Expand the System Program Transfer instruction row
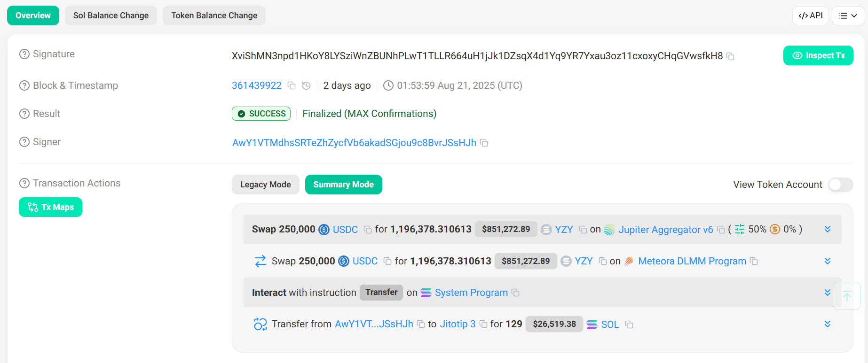The height and width of the screenshot is (363, 868). click(828, 293)
